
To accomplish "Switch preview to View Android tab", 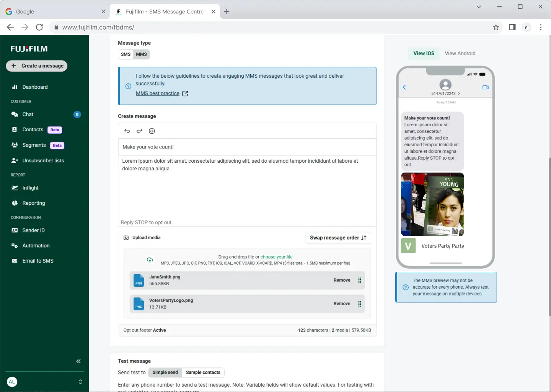I will point(460,54).
